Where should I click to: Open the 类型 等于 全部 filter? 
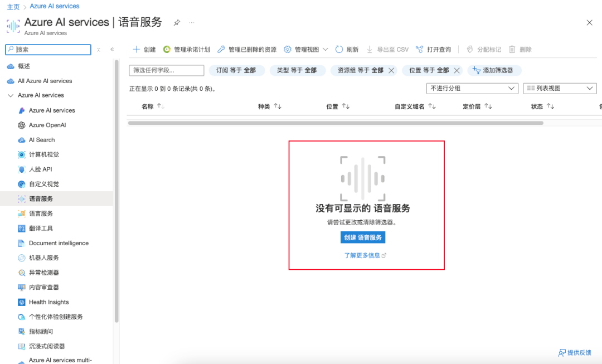[x=297, y=70]
